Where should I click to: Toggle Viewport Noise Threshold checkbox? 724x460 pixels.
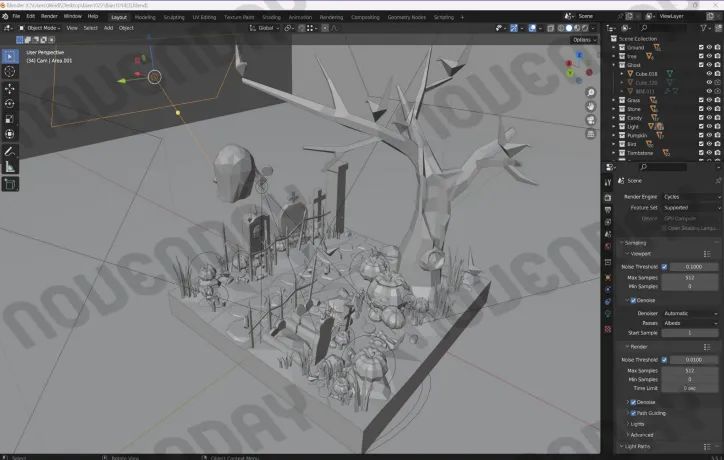(664, 267)
